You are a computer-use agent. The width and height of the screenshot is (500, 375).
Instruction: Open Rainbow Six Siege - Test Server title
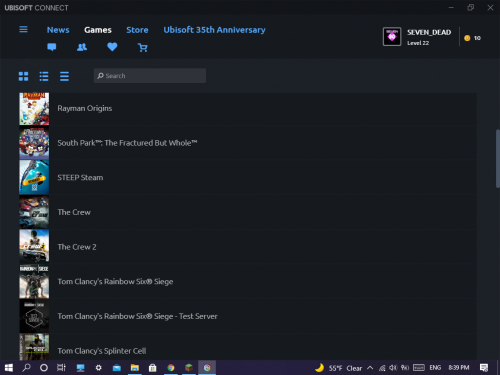[137, 316]
